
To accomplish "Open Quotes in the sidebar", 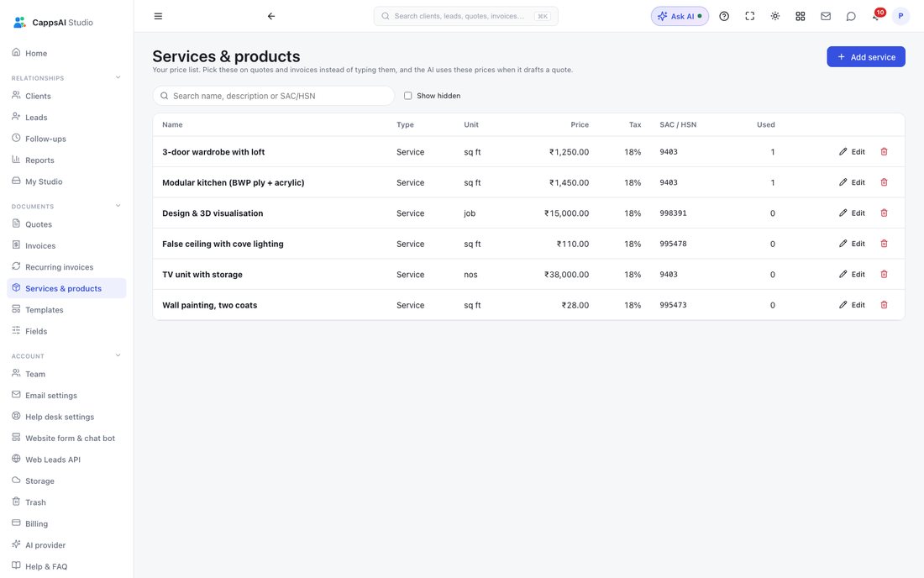I will pyautogui.click(x=66, y=224).
